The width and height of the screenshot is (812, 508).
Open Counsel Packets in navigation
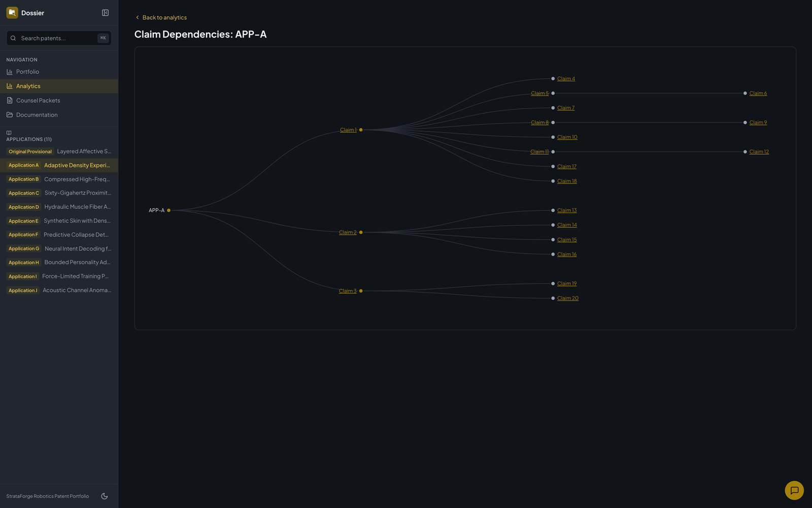(59, 101)
